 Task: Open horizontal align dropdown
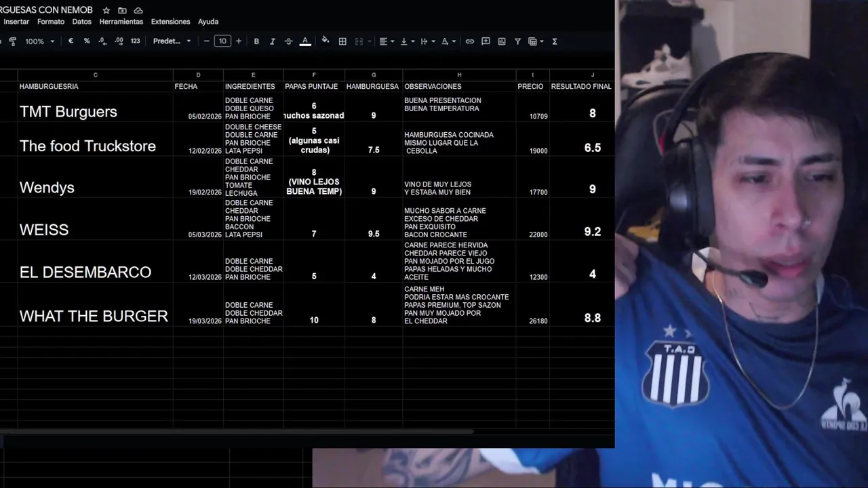387,41
